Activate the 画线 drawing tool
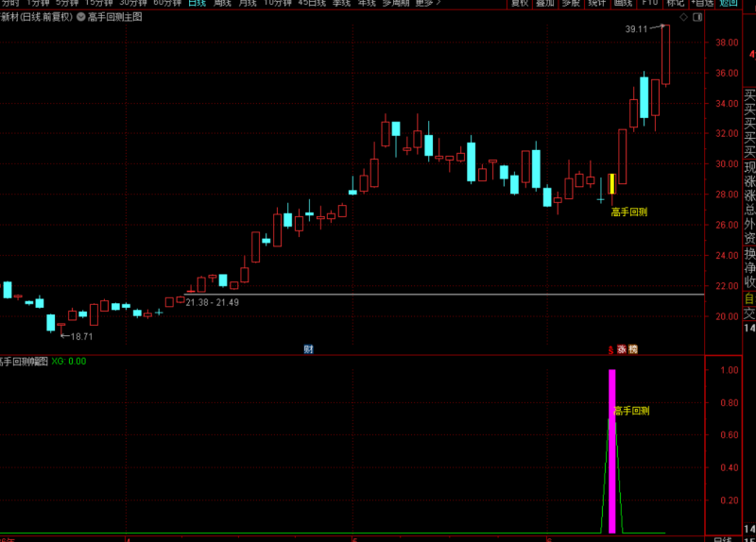Image resolution: width=756 pixels, height=542 pixels. 623,3
